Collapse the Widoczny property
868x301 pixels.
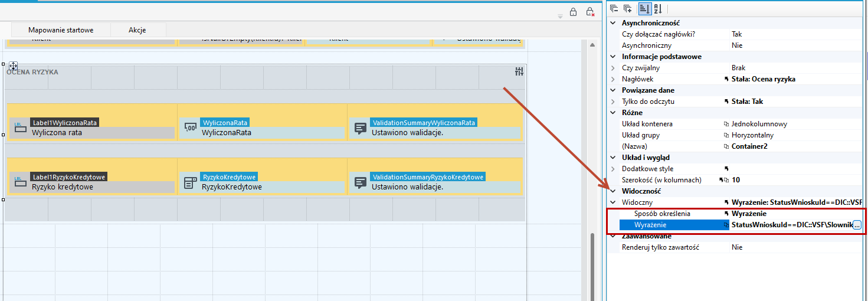(x=614, y=202)
